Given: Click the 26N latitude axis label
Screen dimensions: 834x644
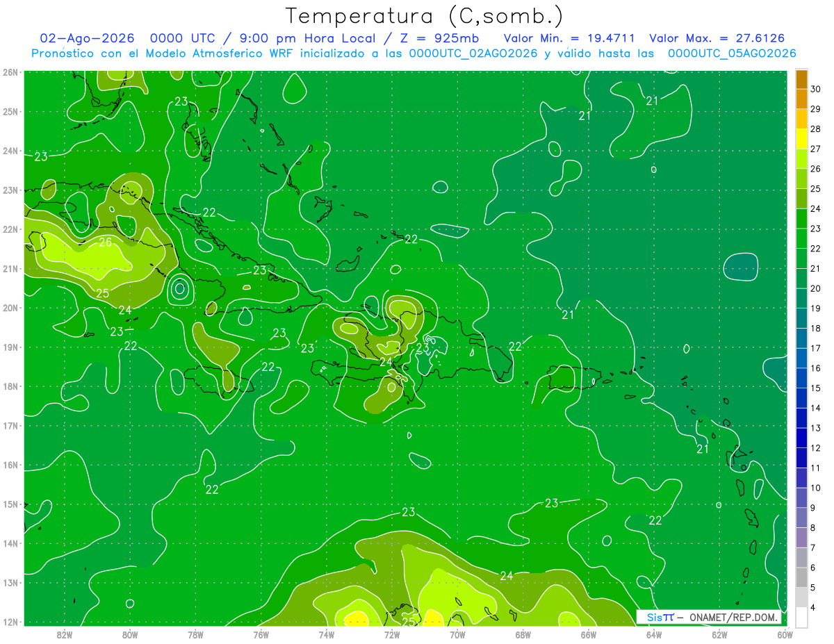Looking at the screenshot, I should pyautogui.click(x=10, y=72).
